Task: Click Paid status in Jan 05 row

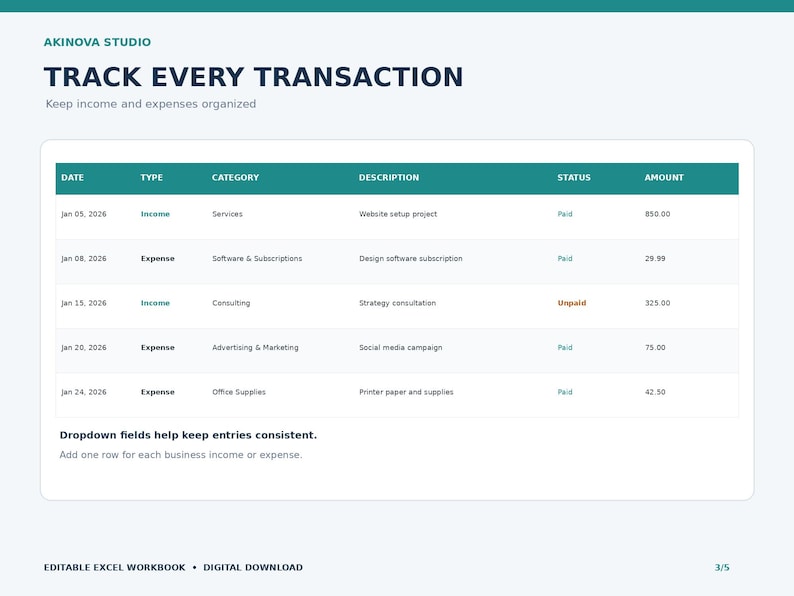Action: [565, 214]
